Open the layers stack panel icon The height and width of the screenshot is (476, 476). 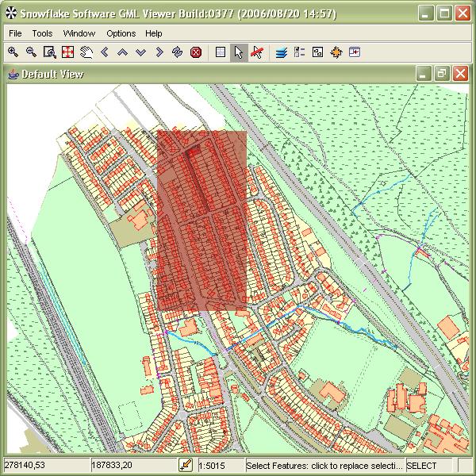[282, 52]
